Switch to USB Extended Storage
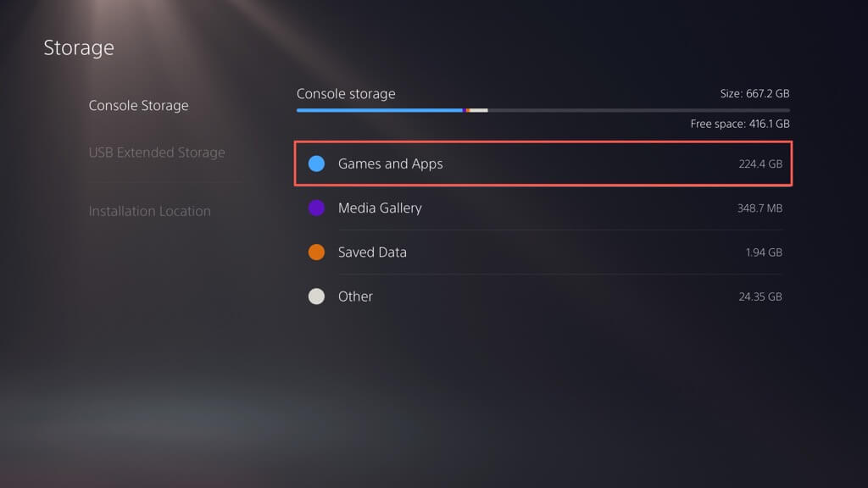Screen dimensions: 868x488 157,152
